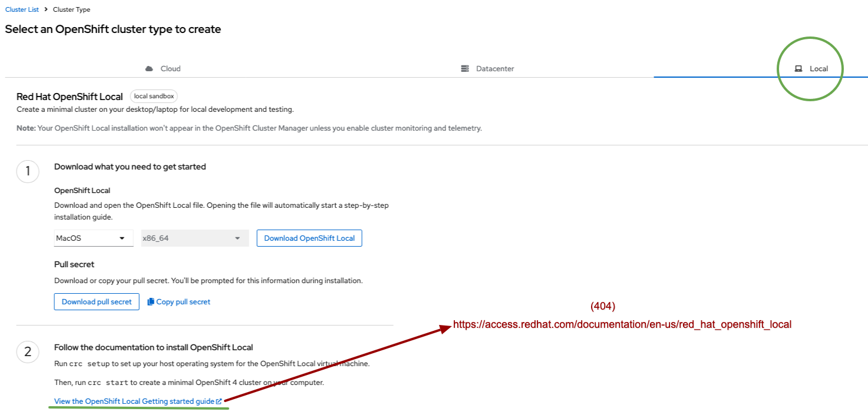Switch to the Cloud tab
This screenshot has height=415, width=868.
(x=170, y=69)
